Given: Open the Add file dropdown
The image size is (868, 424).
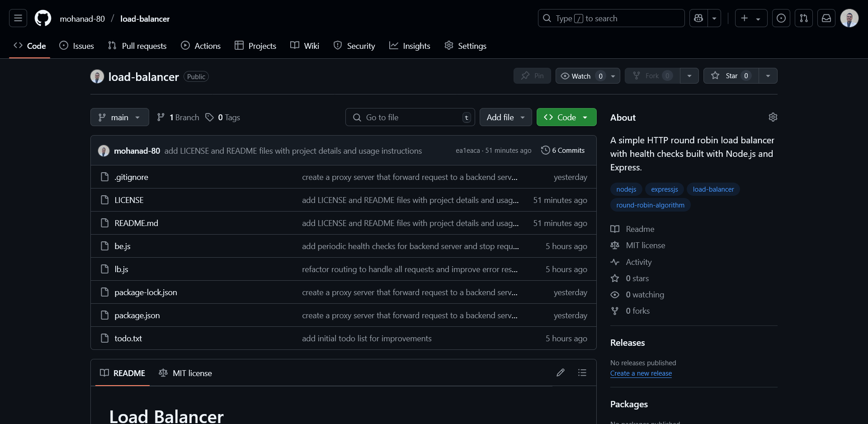Looking at the screenshot, I should point(505,117).
